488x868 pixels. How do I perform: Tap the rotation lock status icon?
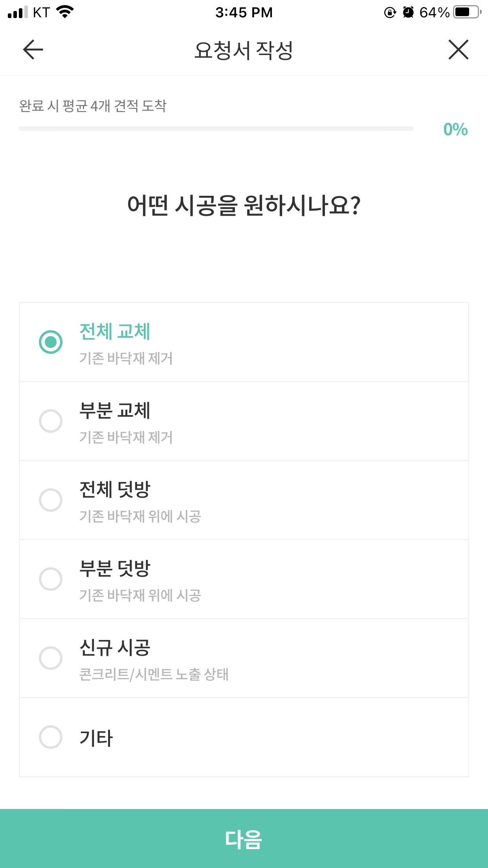(x=390, y=13)
